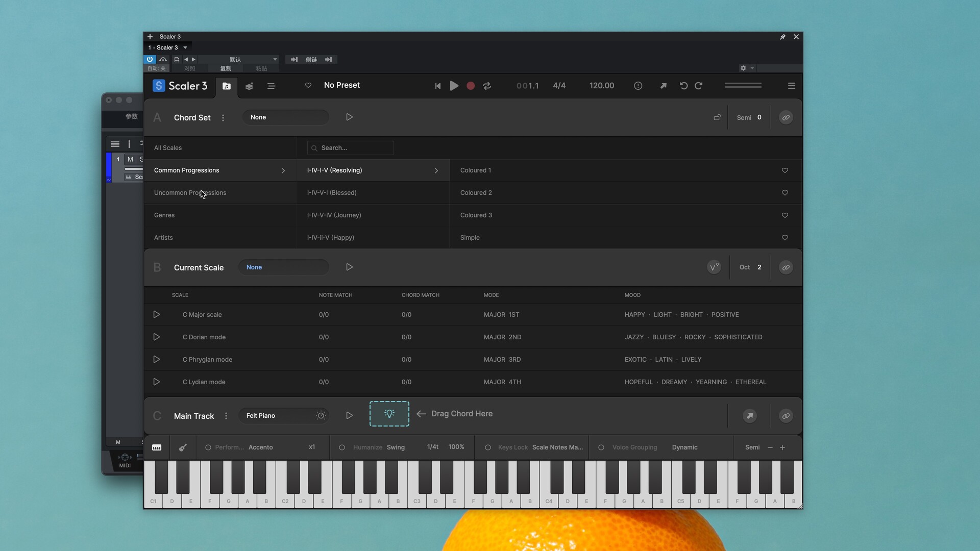Preview the C Major scale row
This screenshot has width=980, height=551.
pos(157,315)
